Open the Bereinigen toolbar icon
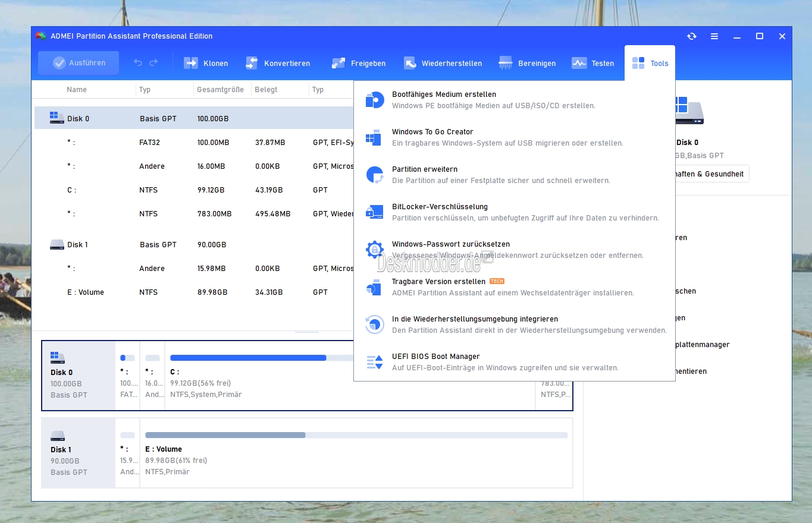812x523 pixels. (x=506, y=63)
